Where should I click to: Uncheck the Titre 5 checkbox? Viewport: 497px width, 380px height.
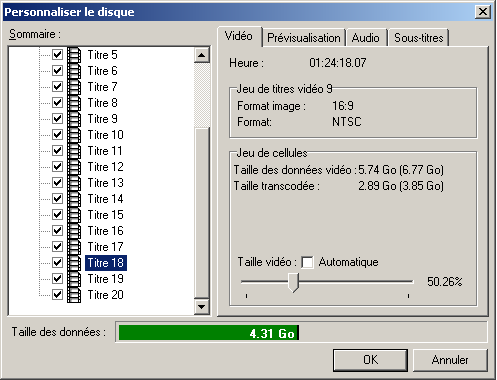tap(57, 54)
